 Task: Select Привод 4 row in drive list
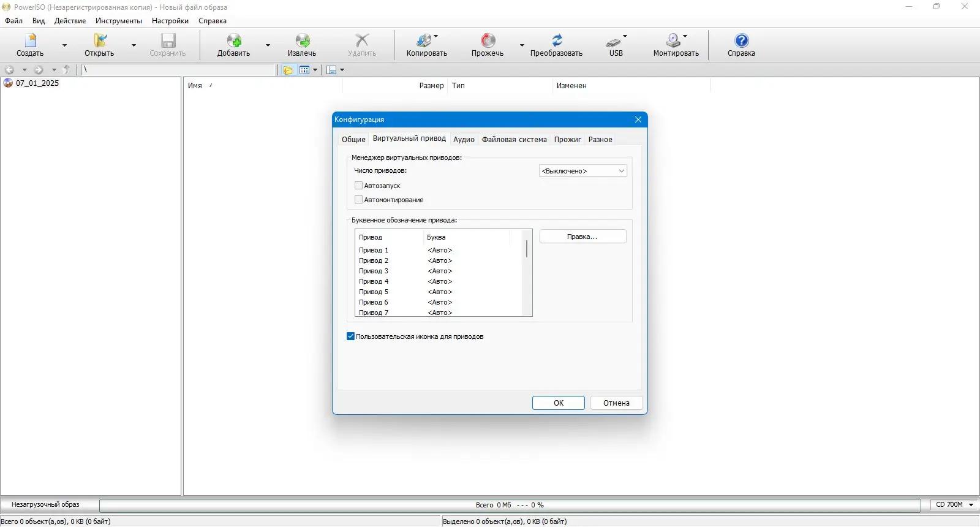pyautogui.click(x=440, y=281)
